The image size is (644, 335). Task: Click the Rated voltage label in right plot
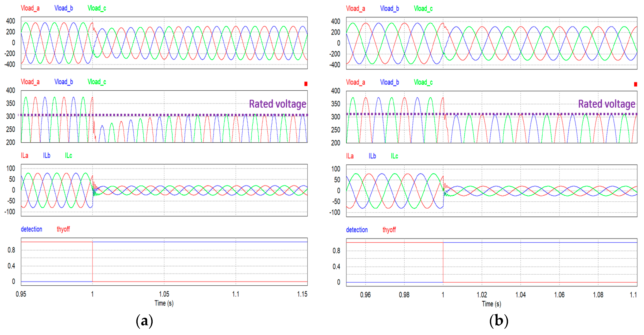pos(606,104)
